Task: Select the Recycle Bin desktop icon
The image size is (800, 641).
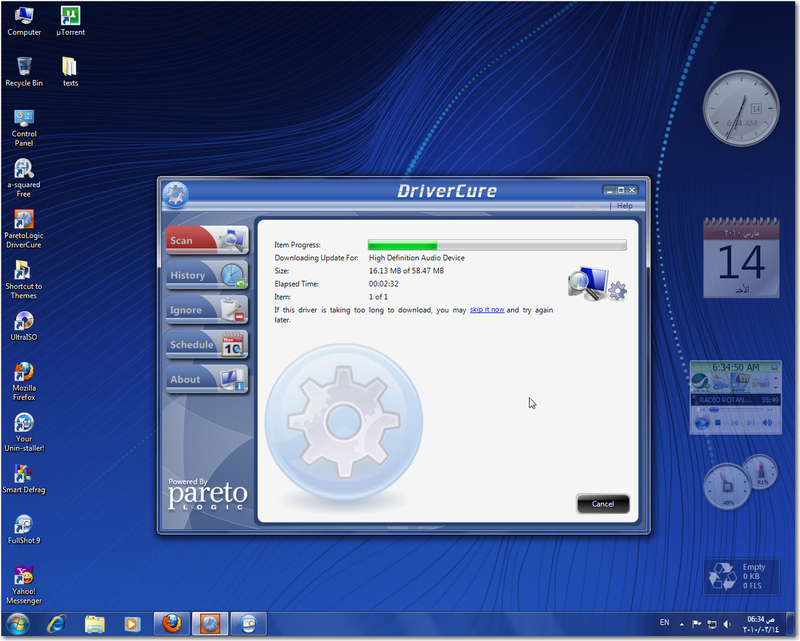Action: coord(24,72)
